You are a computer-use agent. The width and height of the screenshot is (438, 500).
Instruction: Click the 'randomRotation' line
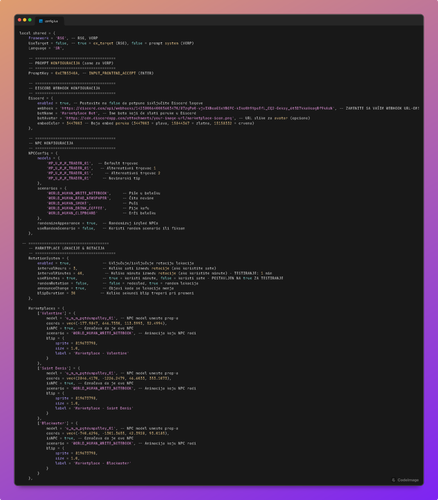118,283
